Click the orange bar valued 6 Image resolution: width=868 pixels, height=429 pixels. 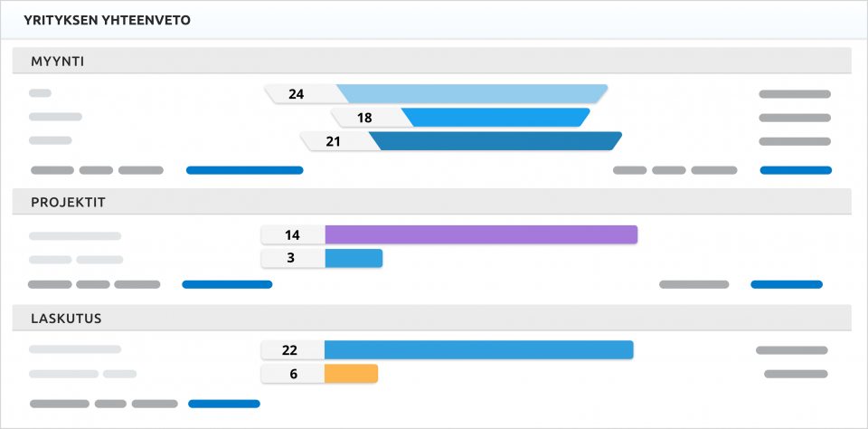351,373
